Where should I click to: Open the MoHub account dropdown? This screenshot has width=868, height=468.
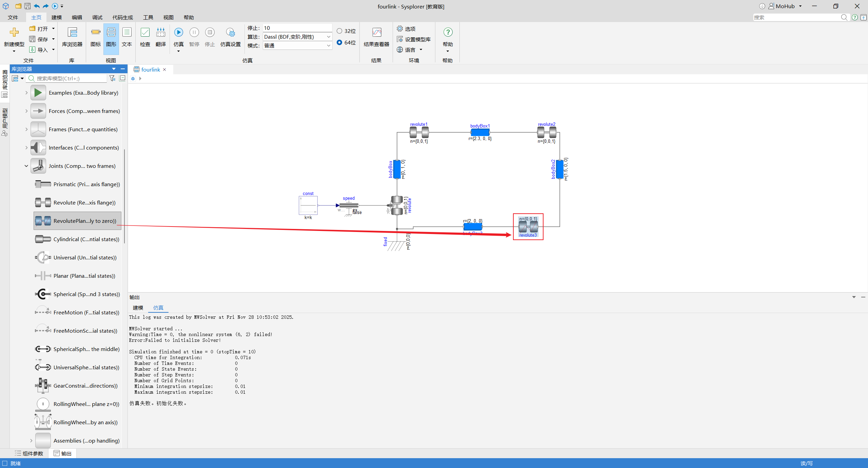(801, 6)
